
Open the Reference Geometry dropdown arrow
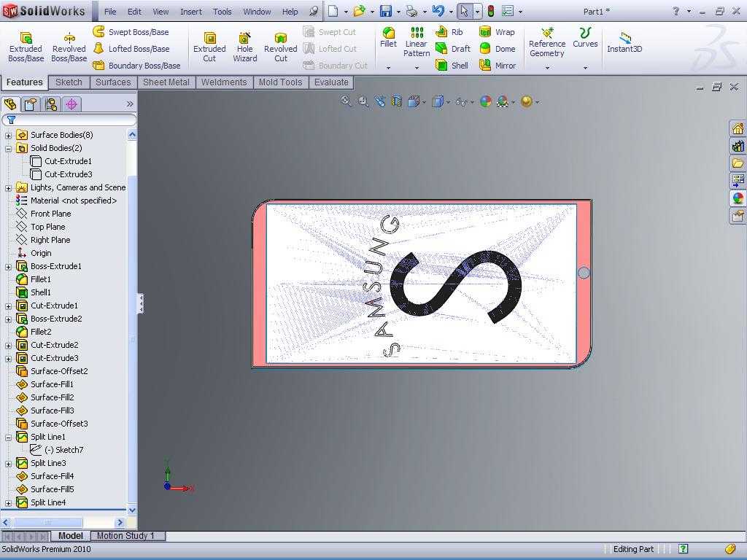pyautogui.click(x=547, y=68)
